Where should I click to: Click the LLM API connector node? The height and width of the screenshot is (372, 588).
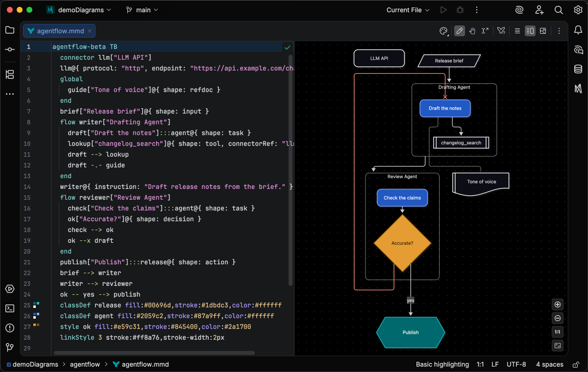click(379, 58)
